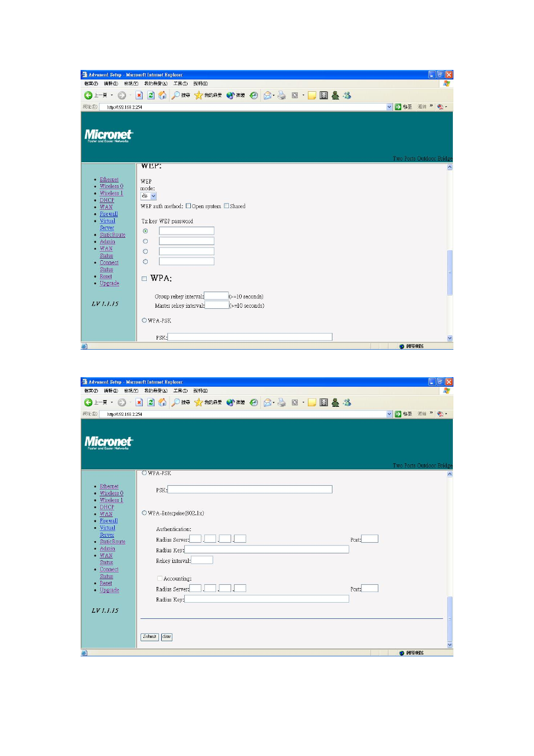Click scroll-down arrow in upper window page
This screenshot has width=534, height=756.
tap(450, 338)
